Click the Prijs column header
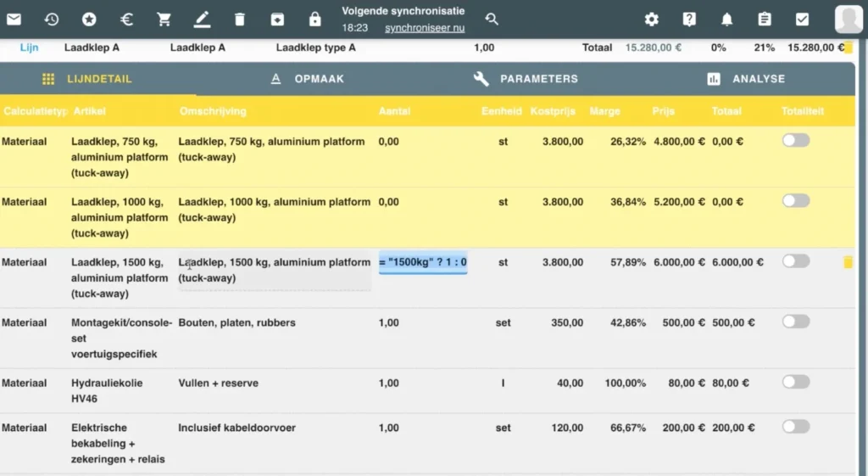The height and width of the screenshot is (476, 868). tap(663, 111)
